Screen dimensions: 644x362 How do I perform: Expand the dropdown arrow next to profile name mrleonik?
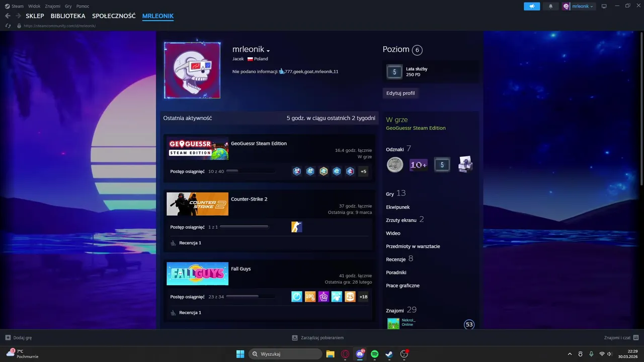click(x=268, y=51)
